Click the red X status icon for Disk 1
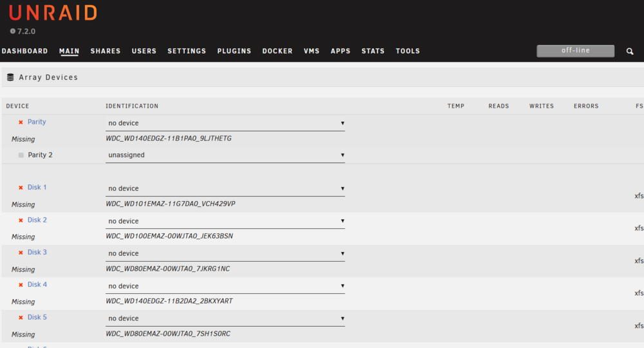Viewport: 644px width, 348px height. coord(21,188)
